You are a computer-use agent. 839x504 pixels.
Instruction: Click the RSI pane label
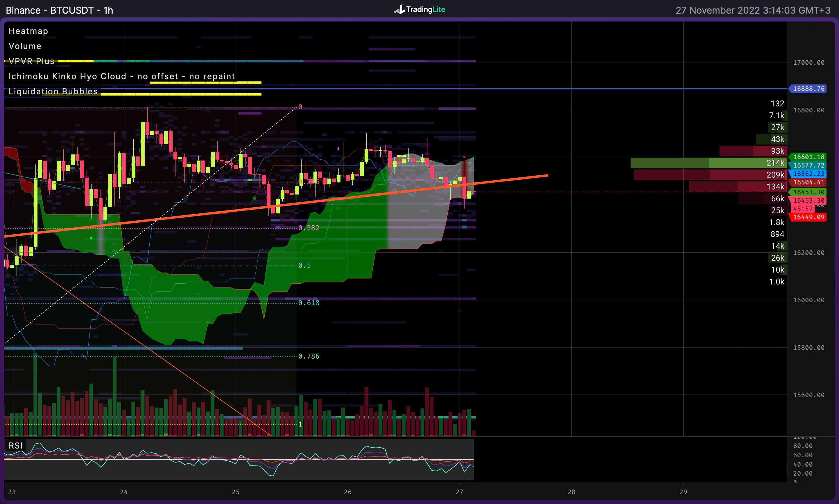(x=16, y=446)
